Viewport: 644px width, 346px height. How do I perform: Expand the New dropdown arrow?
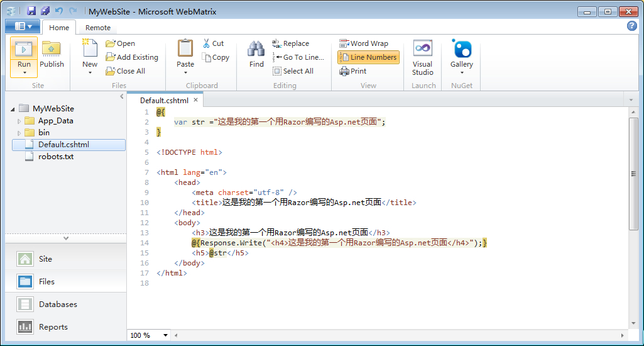90,73
